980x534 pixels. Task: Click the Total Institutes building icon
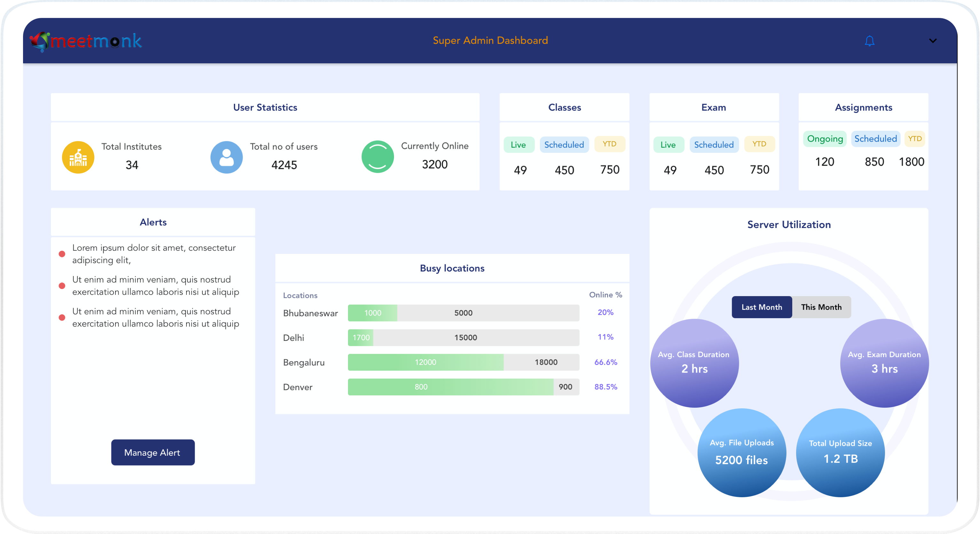pyautogui.click(x=78, y=157)
